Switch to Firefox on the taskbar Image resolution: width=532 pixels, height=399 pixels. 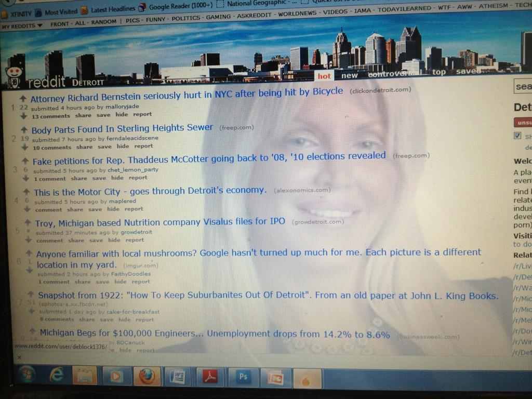tap(147, 377)
